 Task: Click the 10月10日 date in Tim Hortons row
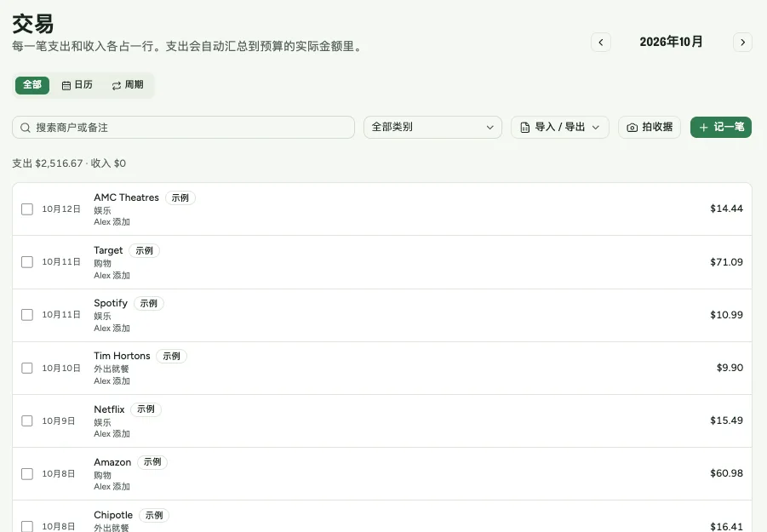61,368
